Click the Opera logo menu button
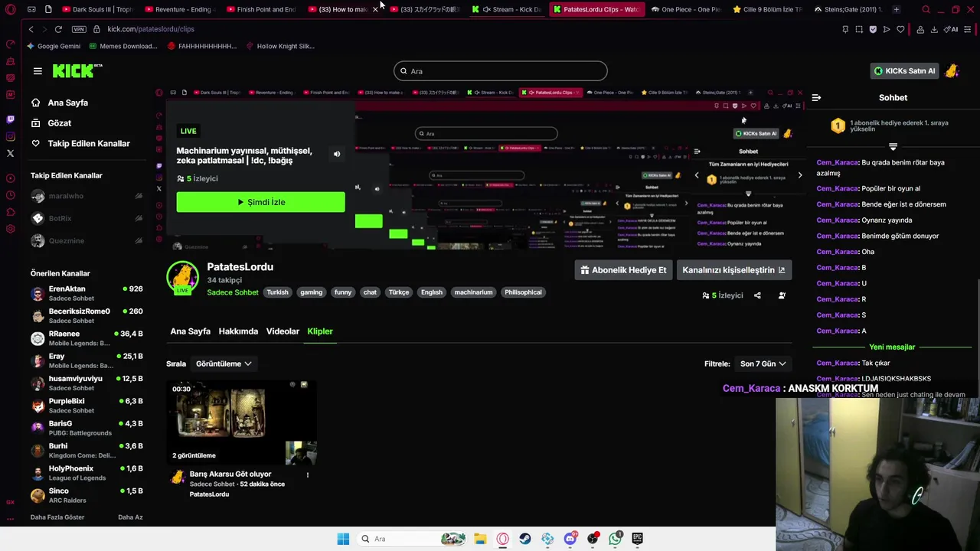The height and width of the screenshot is (551, 980). coord(10,9)
